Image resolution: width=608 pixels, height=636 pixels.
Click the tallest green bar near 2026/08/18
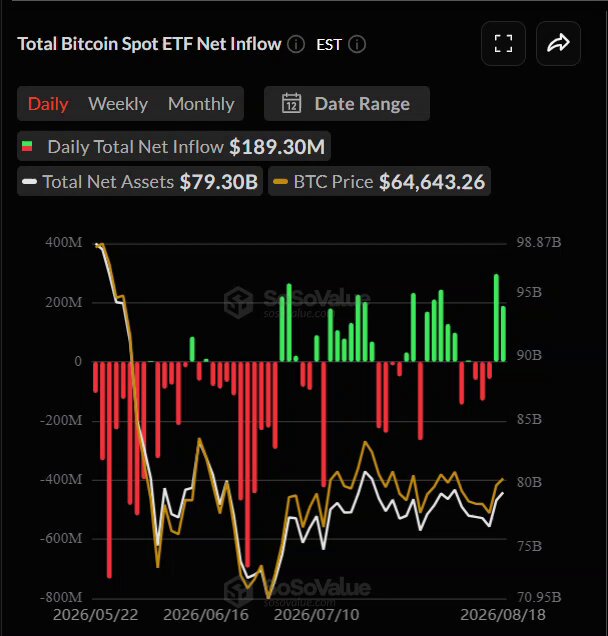[x=496, y=318]
